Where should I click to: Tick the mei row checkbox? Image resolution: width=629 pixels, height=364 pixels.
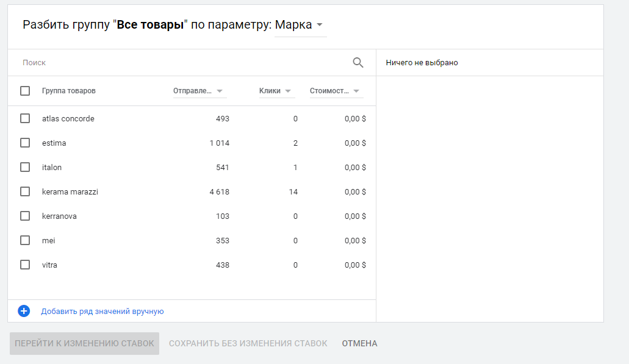[x=25, y=240]
